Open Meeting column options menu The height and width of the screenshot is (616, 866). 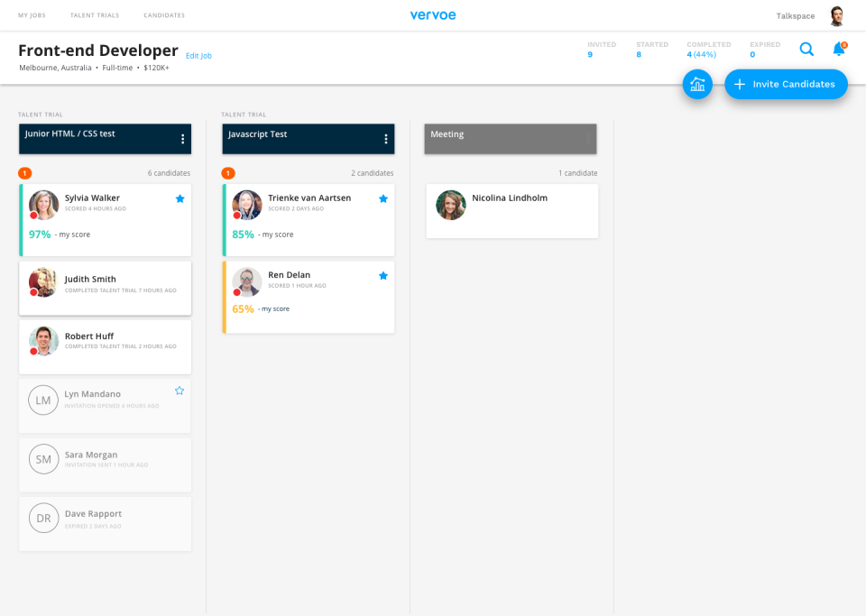coord(588,139)
